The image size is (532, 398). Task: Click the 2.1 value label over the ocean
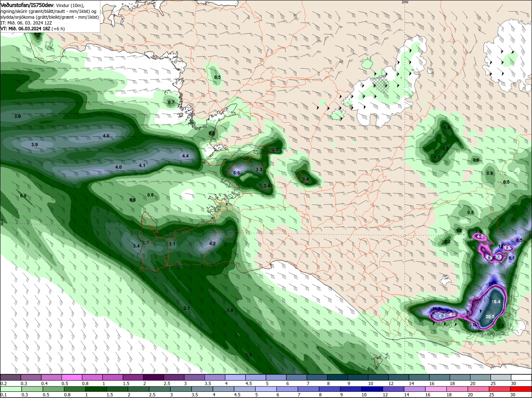(x=187, y=308)
